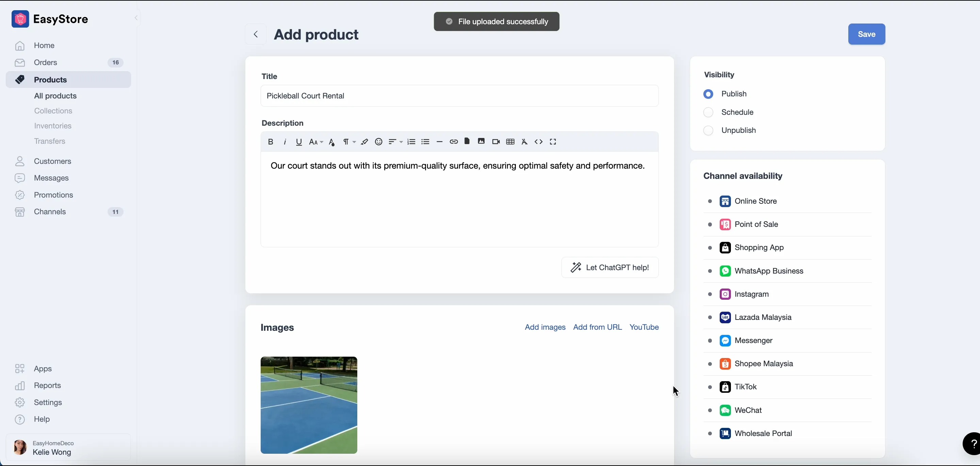
Task: Open the code view in the editor
Action: pyautogui.click(x=538, y=142)
